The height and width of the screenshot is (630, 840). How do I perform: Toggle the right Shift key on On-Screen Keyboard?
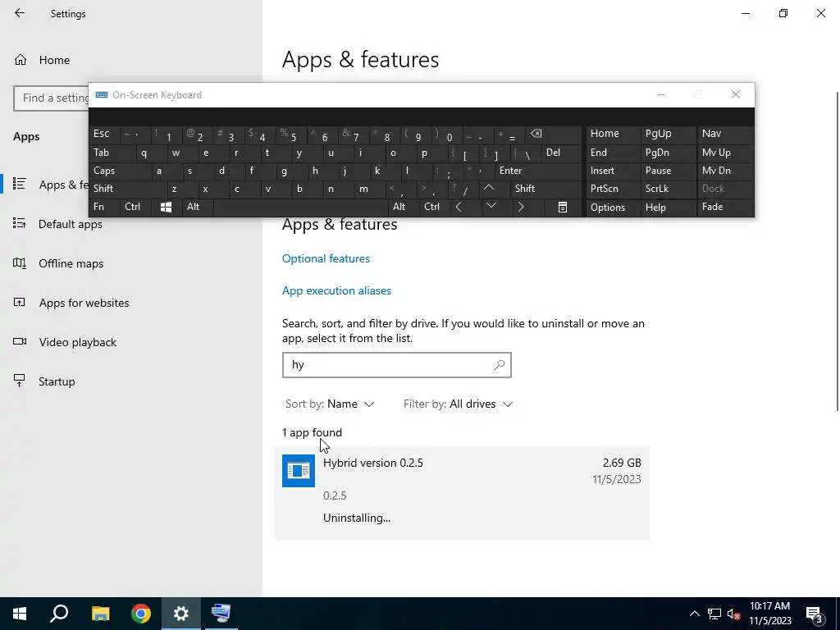(x=546, y=189)
